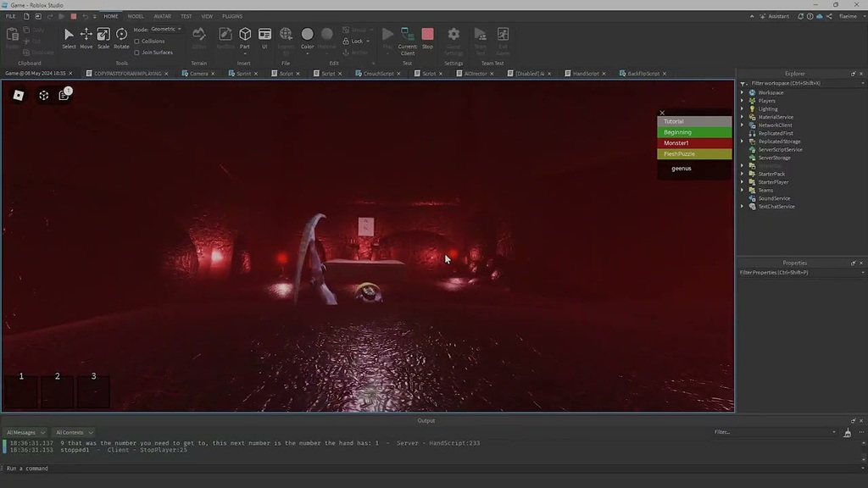868x488 pixels.
Task: Select the Scale tool
Action: [103, 34]
